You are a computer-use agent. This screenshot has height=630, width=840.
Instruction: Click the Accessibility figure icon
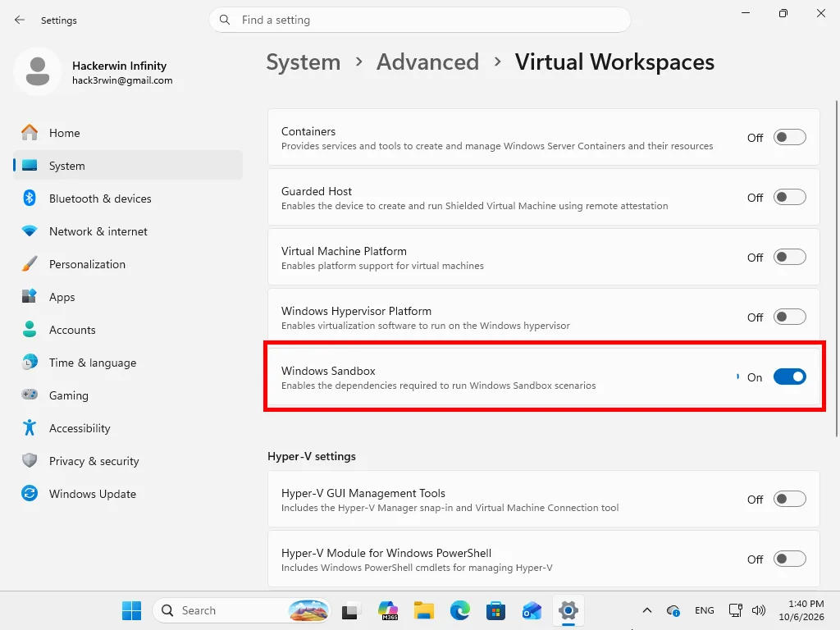tap(30, 427)
